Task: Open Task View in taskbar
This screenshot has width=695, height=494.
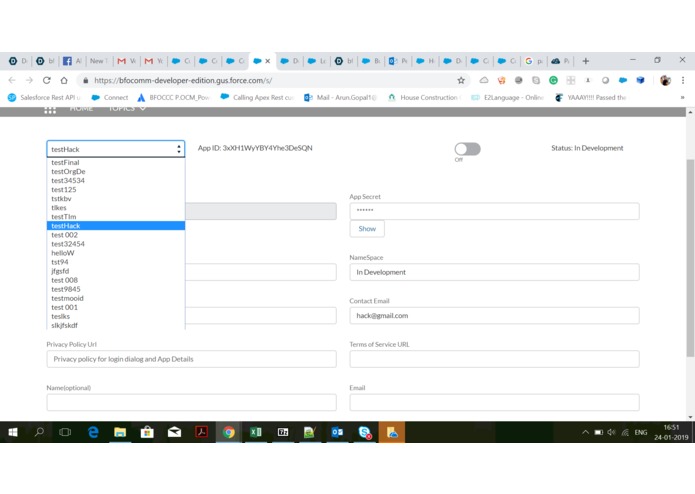Action: point(65,432)
